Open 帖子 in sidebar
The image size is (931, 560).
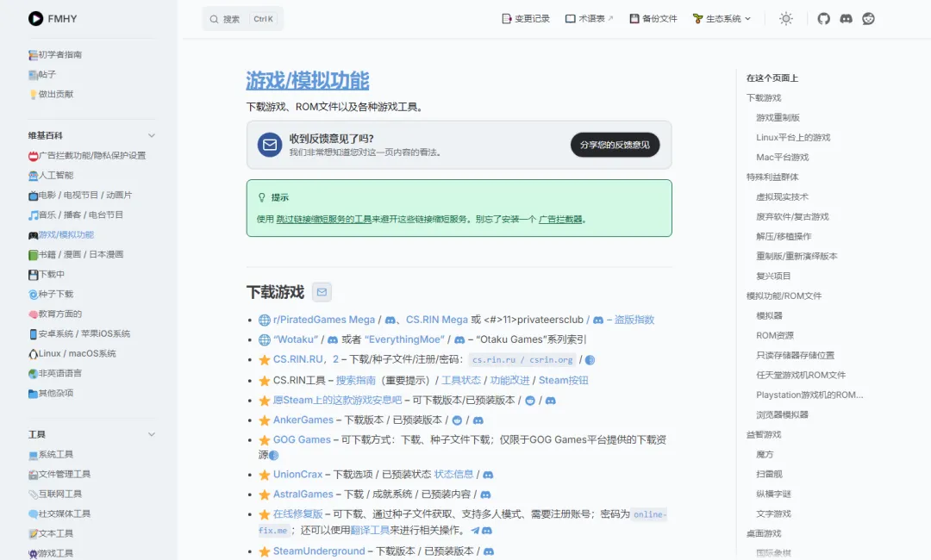pos(42,74)
